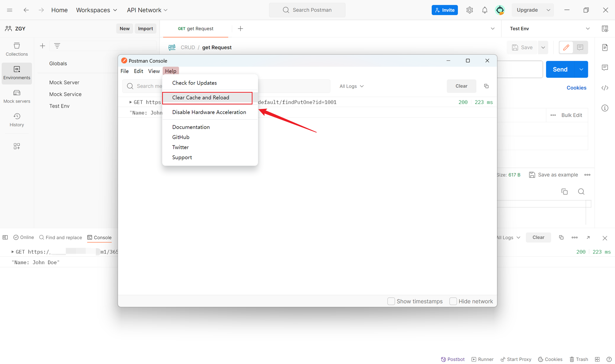This screenshot has height=364, width=615.
Task: Expand the API Network dropdown
Action: (147, 10)
